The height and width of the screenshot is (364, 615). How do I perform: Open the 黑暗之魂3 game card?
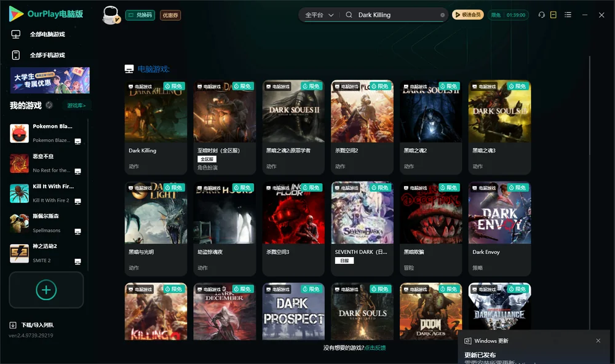click(499, 127)
